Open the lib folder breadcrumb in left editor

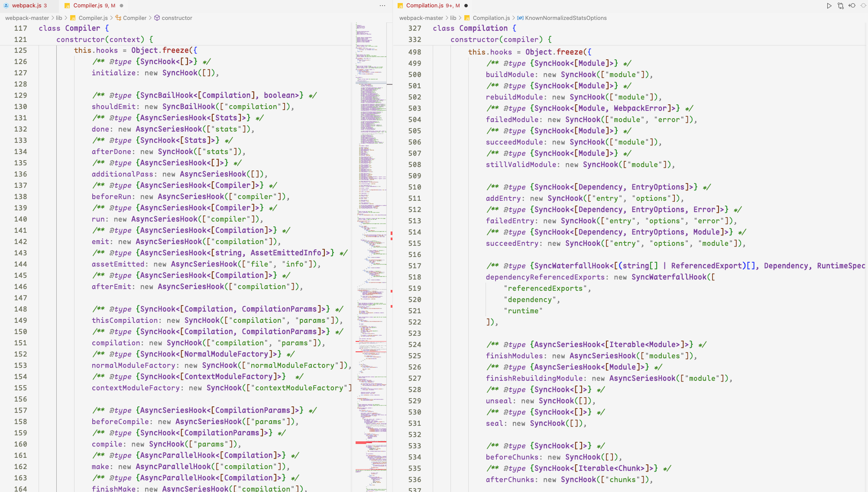[x=59, y=18]
